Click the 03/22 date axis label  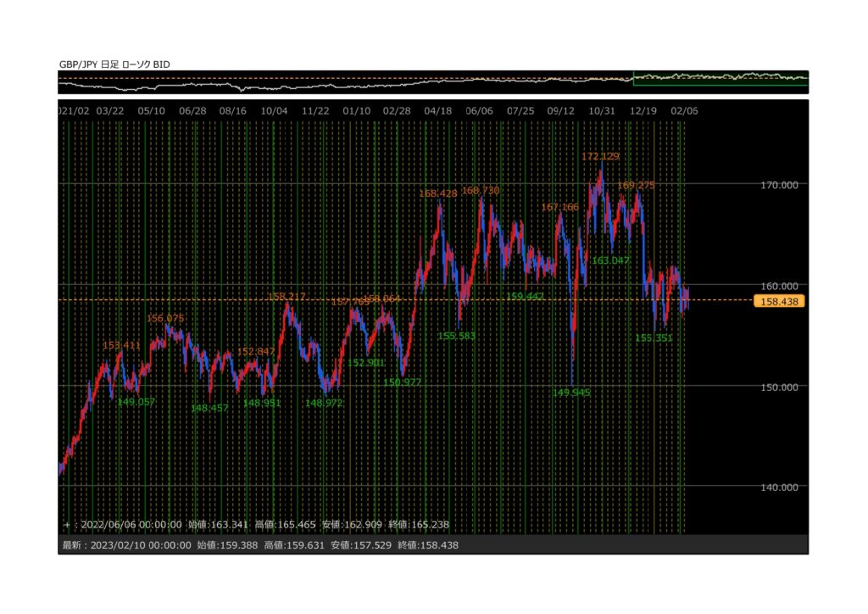110,111
